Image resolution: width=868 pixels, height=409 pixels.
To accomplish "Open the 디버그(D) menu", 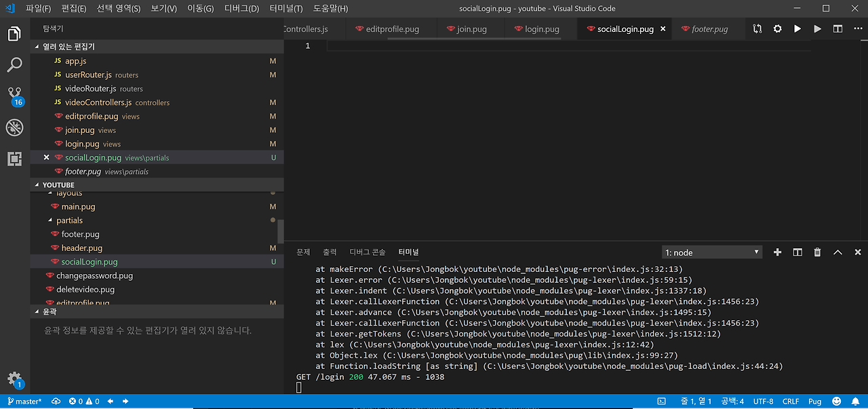I will tap(242, 9).
